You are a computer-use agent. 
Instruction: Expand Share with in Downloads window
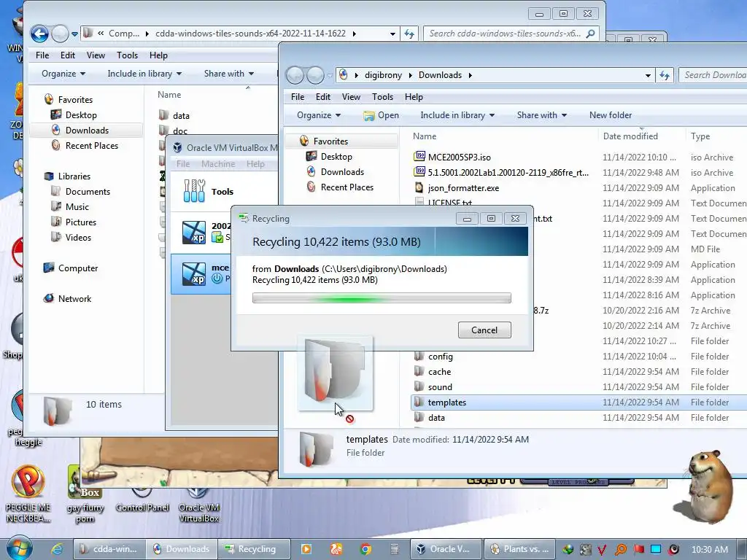(x=542, y=114)
